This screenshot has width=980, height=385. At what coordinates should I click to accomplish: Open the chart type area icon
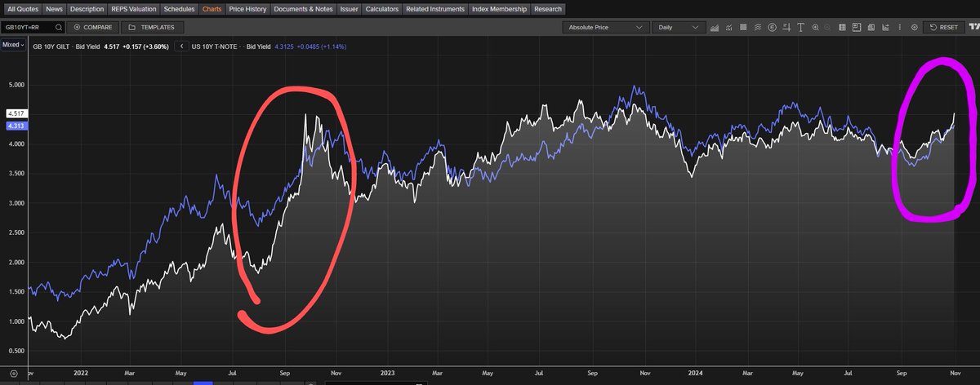(715, 27)
